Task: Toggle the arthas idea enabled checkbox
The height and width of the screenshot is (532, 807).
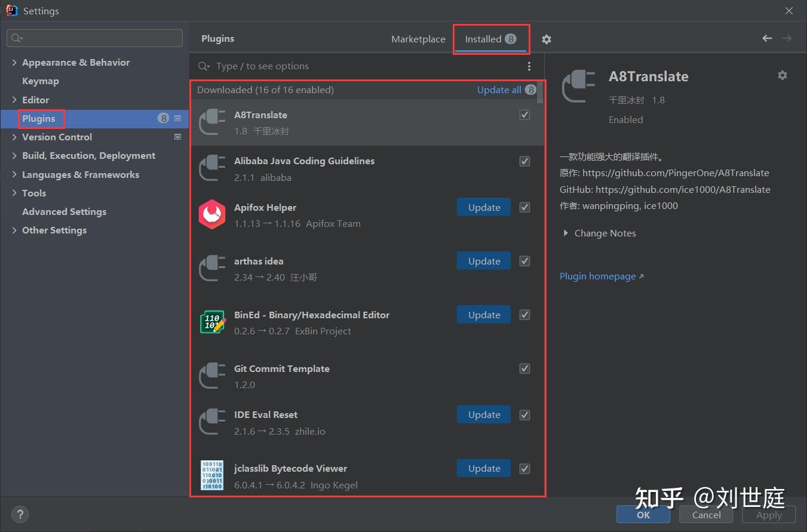Action: [x=524, y=261]
